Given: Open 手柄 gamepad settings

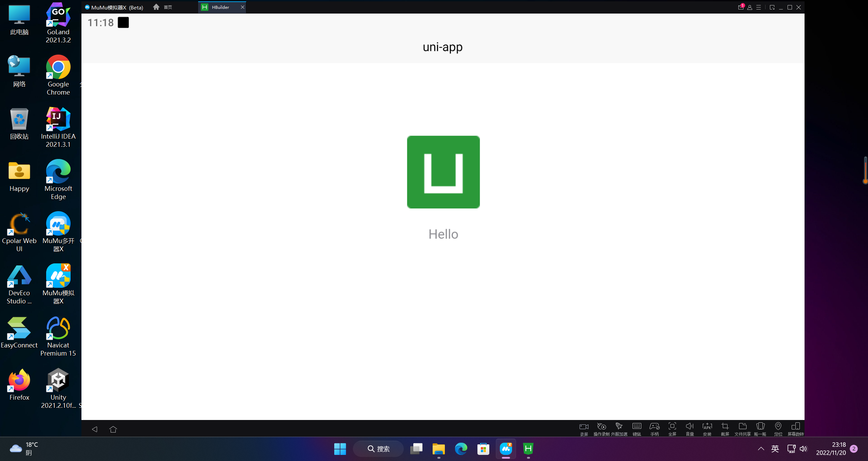Looking at the screenshot, I should coord(654,429).
